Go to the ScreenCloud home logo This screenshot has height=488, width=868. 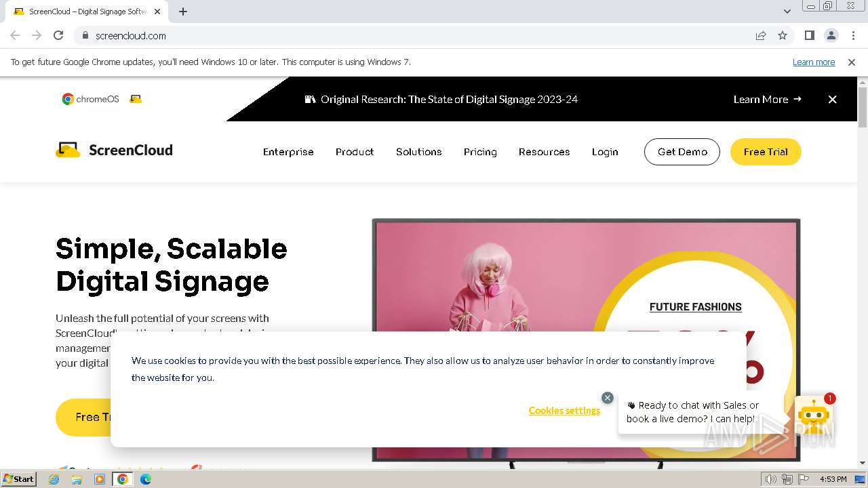click(114, 150)
